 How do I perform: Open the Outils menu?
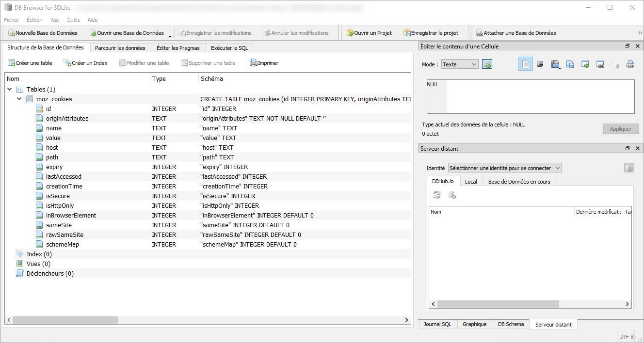click(73, 20)
